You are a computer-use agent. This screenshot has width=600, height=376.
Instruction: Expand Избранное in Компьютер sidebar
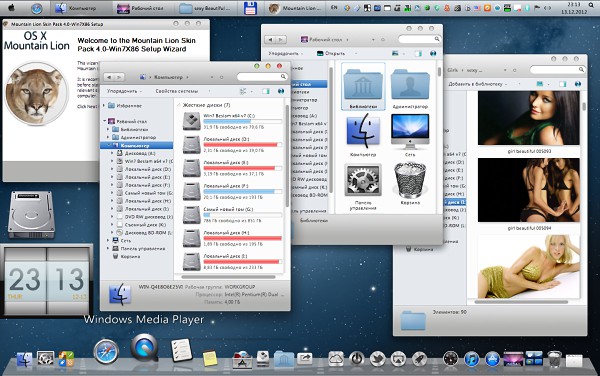coord(104,105)
